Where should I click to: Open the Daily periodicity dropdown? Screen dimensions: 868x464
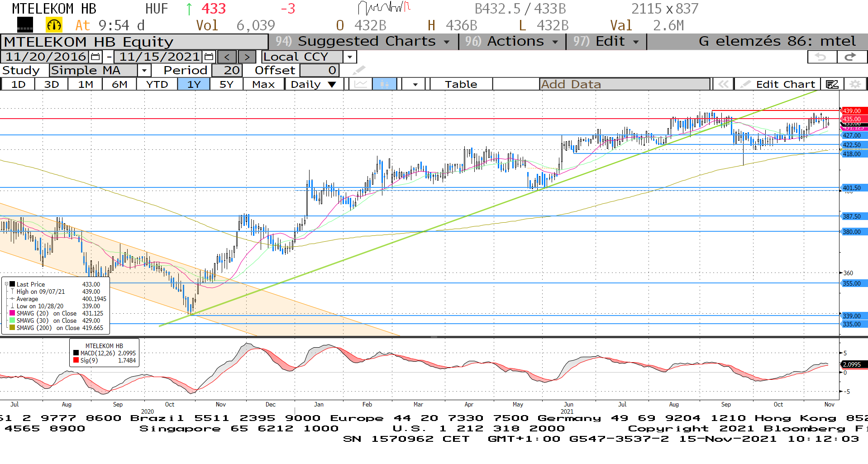coord(332,85)
